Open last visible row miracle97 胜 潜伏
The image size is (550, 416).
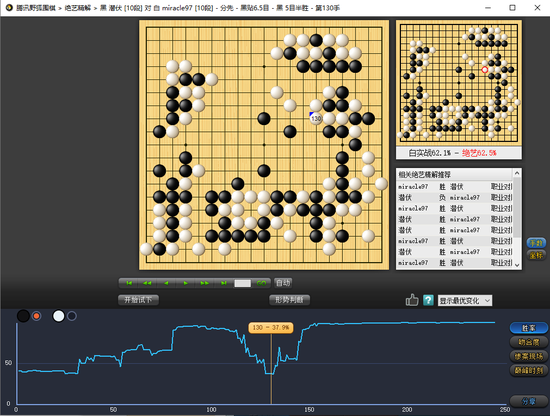pos(455,263)
